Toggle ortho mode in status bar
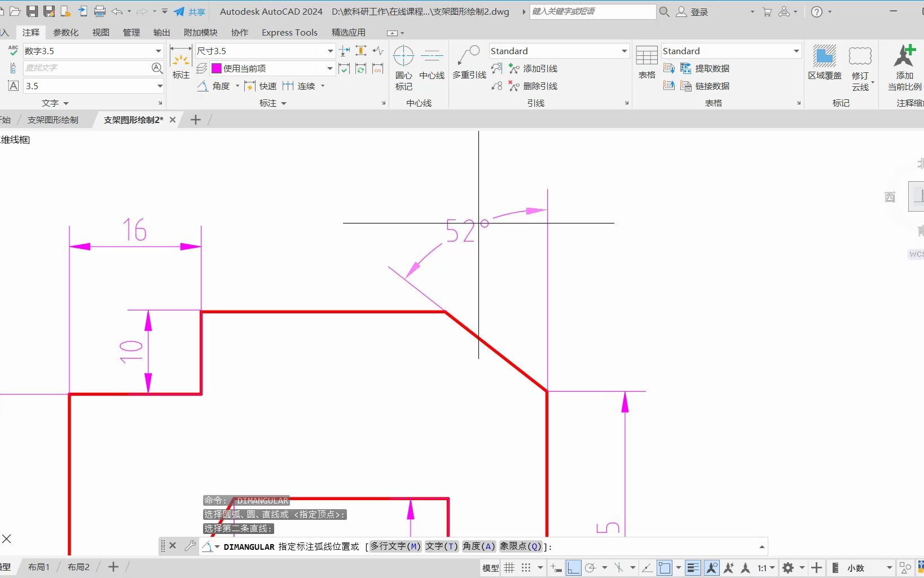 click(574, 568)
